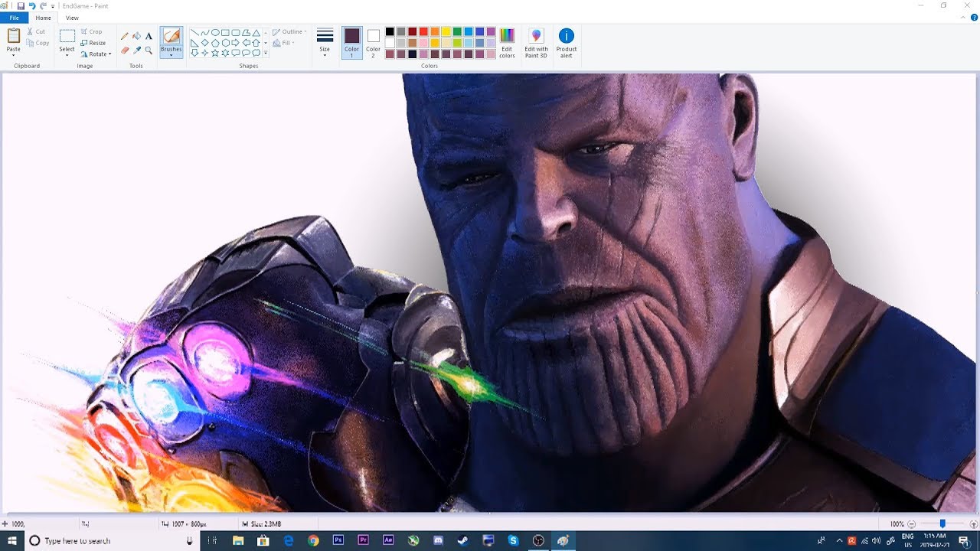Select the Fill with color bucket tool
980x551 pixels.
click(136, 36)
